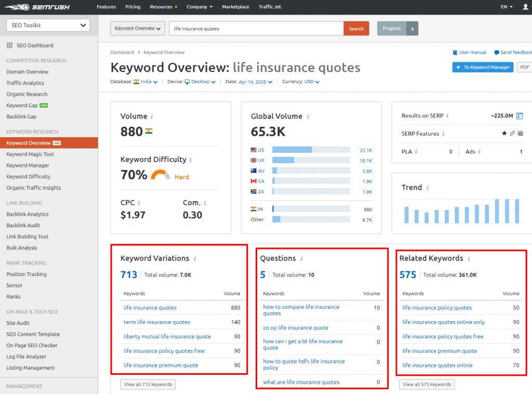Screen dimensions: 532x394
Task: Click the Projects button
Action: 392,29
